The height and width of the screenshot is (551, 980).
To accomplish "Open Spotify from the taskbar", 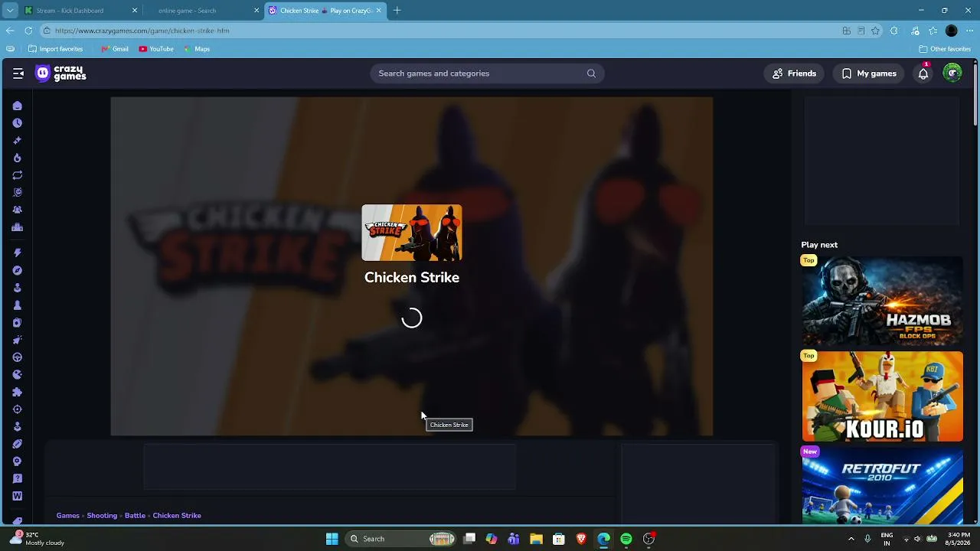I will tap(626, 539).
